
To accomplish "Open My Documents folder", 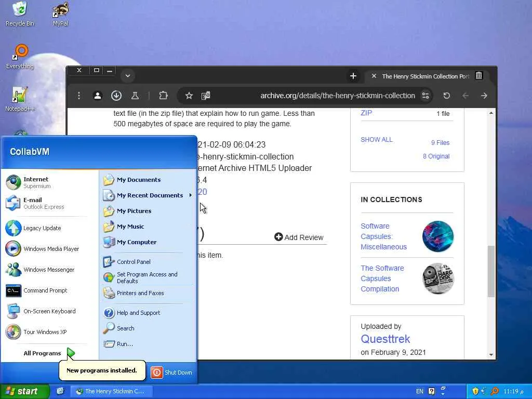I will point(148,180).
